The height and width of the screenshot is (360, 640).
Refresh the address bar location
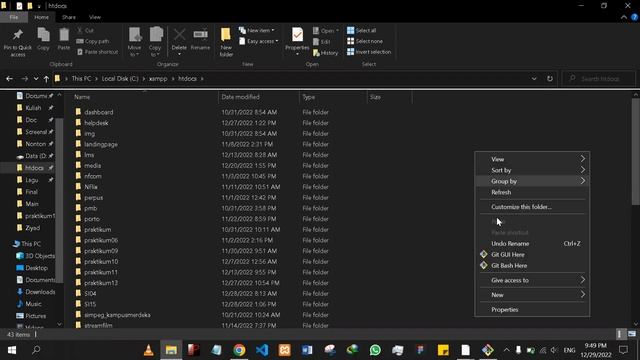coord(550,78)
